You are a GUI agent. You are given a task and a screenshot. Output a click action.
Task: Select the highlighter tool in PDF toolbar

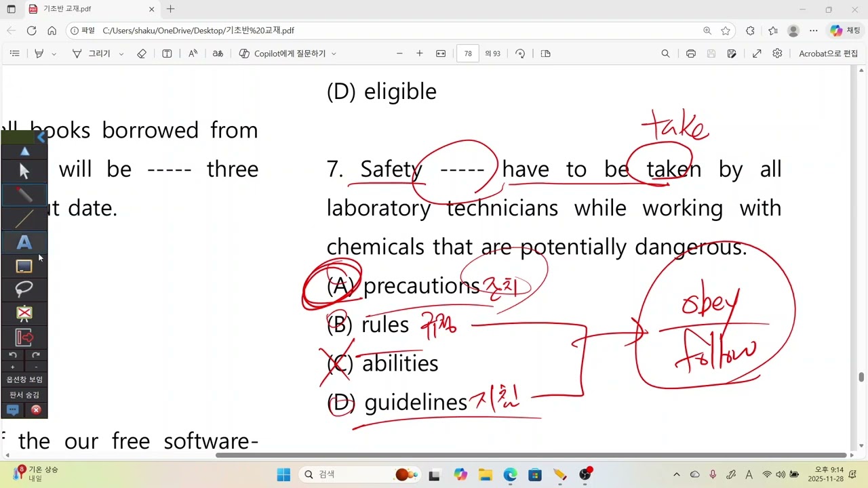coord(39,54)
